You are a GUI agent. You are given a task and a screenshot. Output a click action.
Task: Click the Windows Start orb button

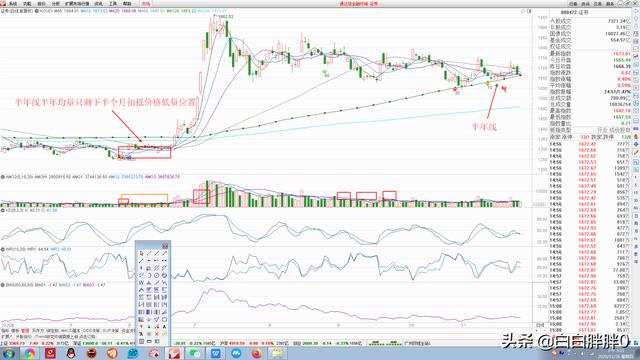pyautogui.click(x=8, y=353)
